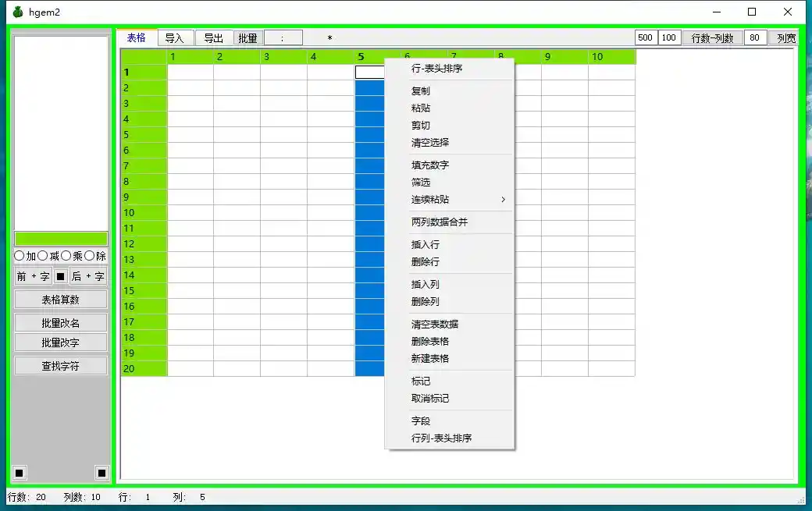Focus the column width field showing 80
Screen dimensions: 812x511
755,37
